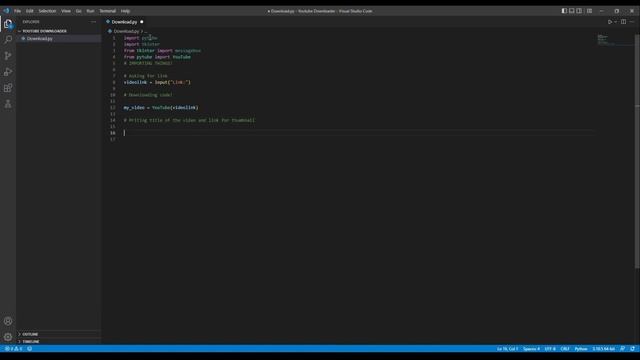Open the View menu
Screen dimensions: 640x360
(x=66, y=11)
